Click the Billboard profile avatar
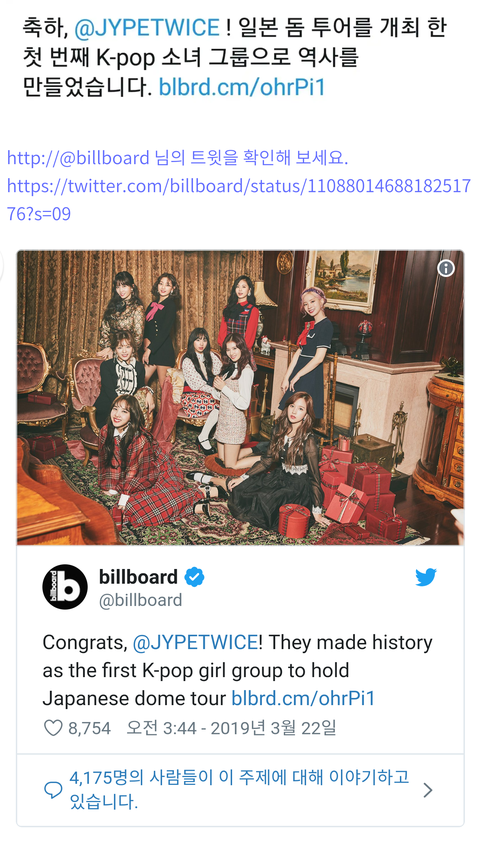The height and width of the screenshot is (856, 480). [x=65, y=587]
